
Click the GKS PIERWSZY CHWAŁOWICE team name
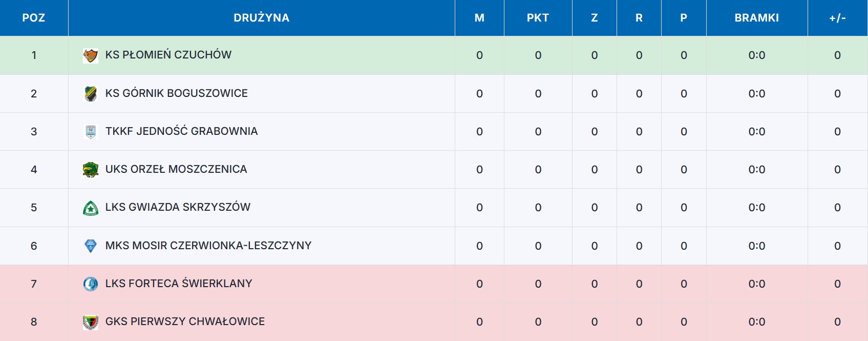(185, 322)
